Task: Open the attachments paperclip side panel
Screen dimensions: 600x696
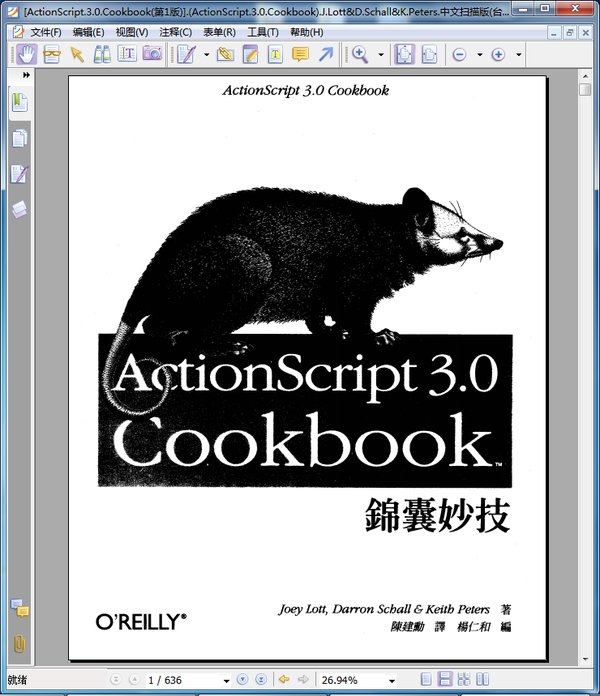Action: pyautogui.click(x=20, y=643)
